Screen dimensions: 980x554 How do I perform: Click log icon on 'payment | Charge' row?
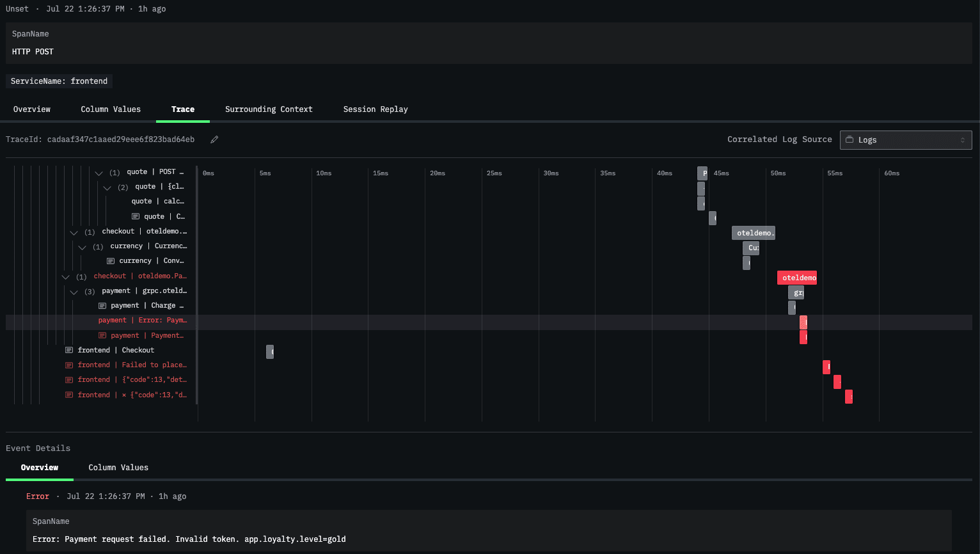point(102,306)
